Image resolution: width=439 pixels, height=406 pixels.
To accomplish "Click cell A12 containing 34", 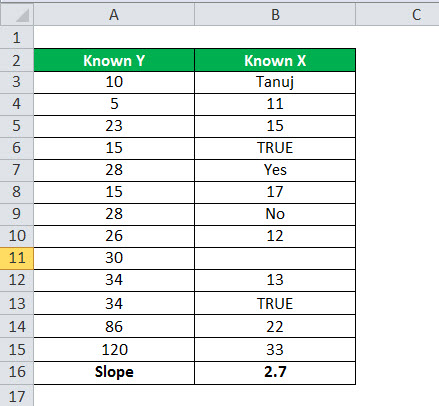I will (x=114, y=280).
